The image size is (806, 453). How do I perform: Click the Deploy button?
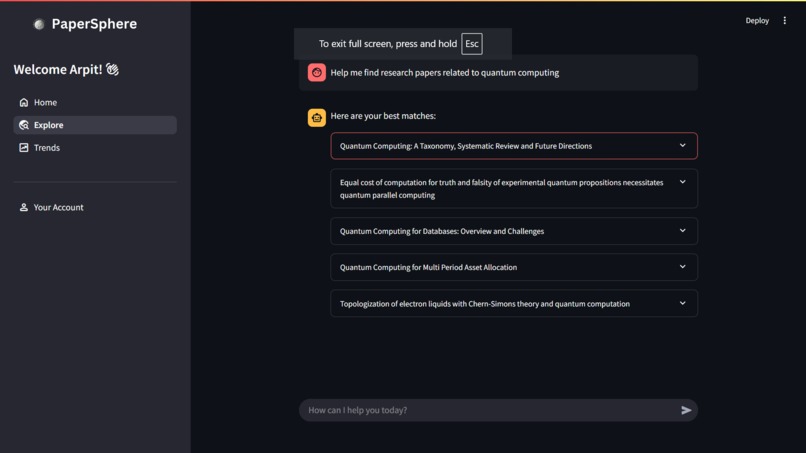coord(757,21)
